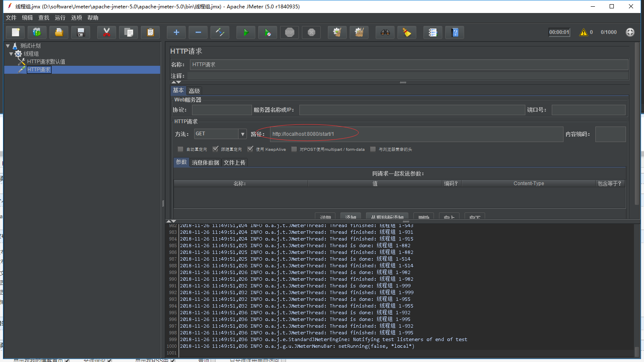Click the 00:00:01 elapsed time display

click(x=559, y=32)
